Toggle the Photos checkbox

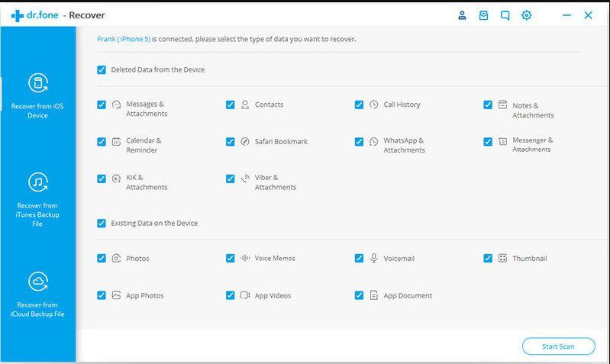102,258
